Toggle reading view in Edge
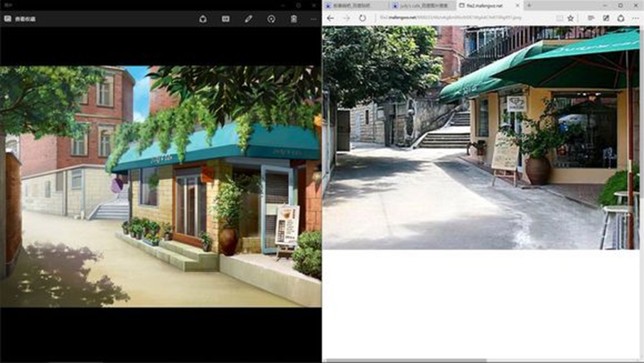The image size is (644, 363). [559, 18]
